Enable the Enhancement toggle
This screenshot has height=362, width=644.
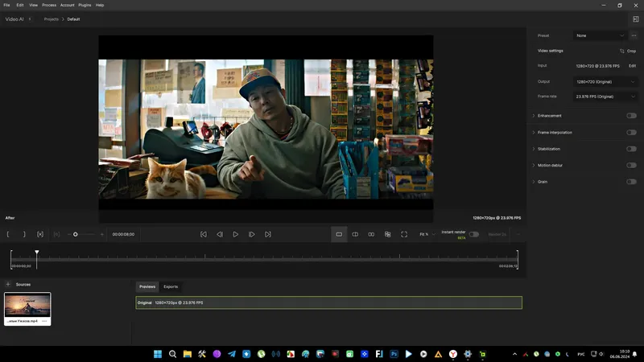coord(631,116)
